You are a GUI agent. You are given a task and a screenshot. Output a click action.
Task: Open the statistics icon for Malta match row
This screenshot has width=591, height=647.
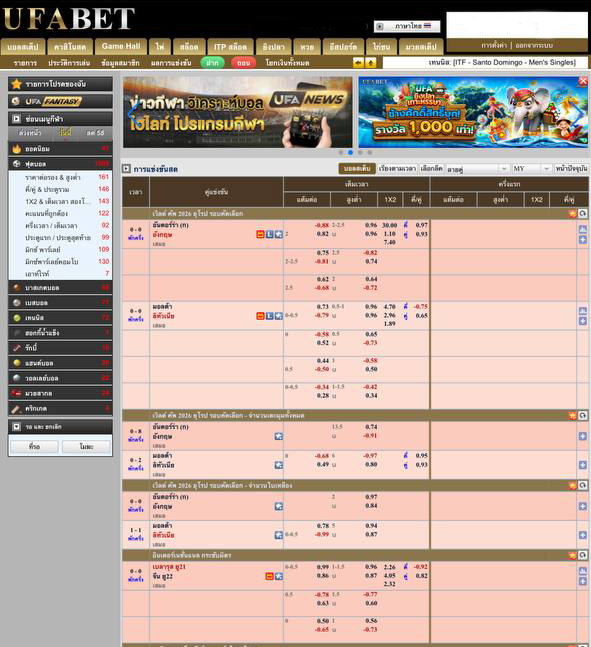click(582, 311)
